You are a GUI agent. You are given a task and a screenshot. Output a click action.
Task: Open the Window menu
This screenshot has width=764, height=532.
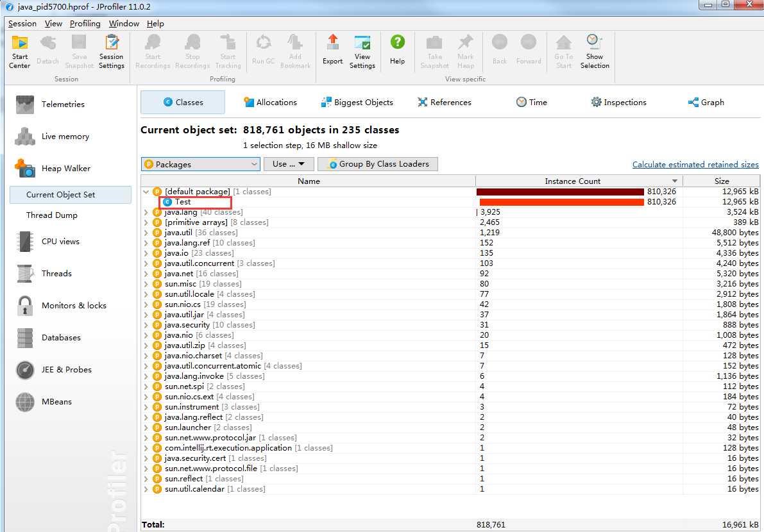pyautogui.click(x=124, y=23)
